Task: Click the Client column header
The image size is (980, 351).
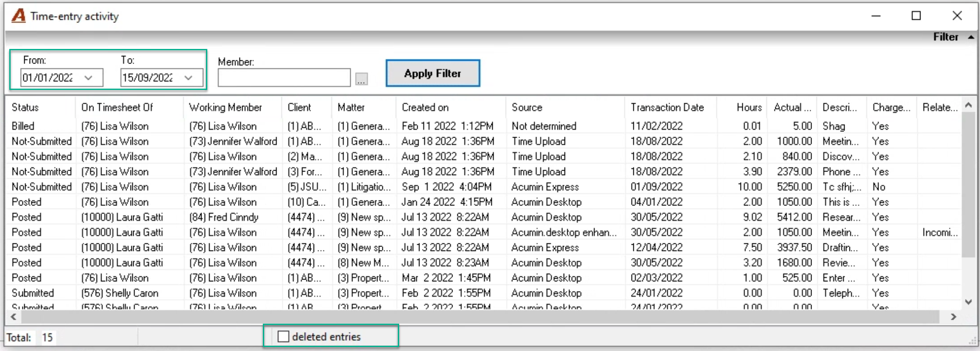Action: coord(299,107)
